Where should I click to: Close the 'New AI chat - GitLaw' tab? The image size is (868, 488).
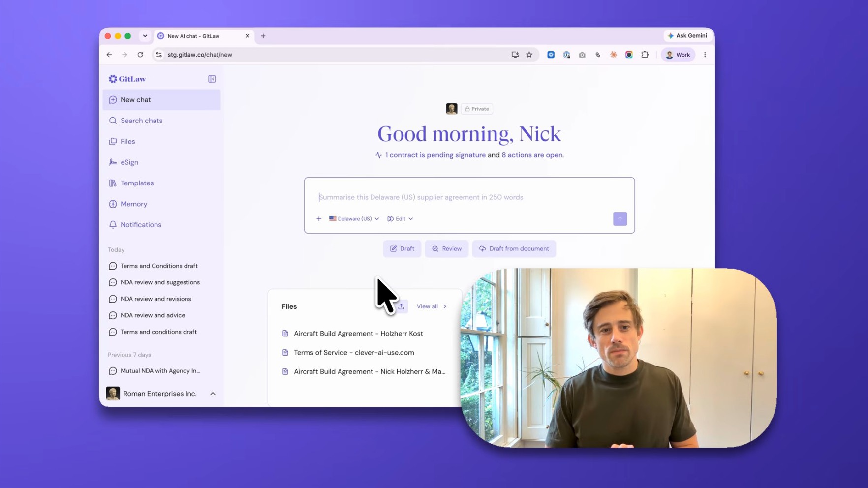point(248,36)
